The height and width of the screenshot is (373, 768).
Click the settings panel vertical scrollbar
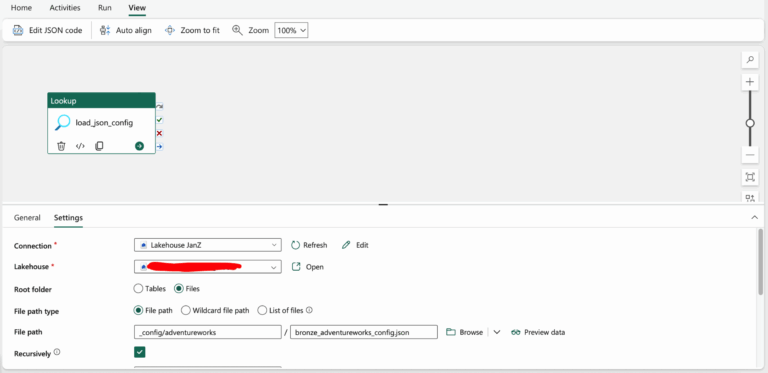(x=760, y=261)
